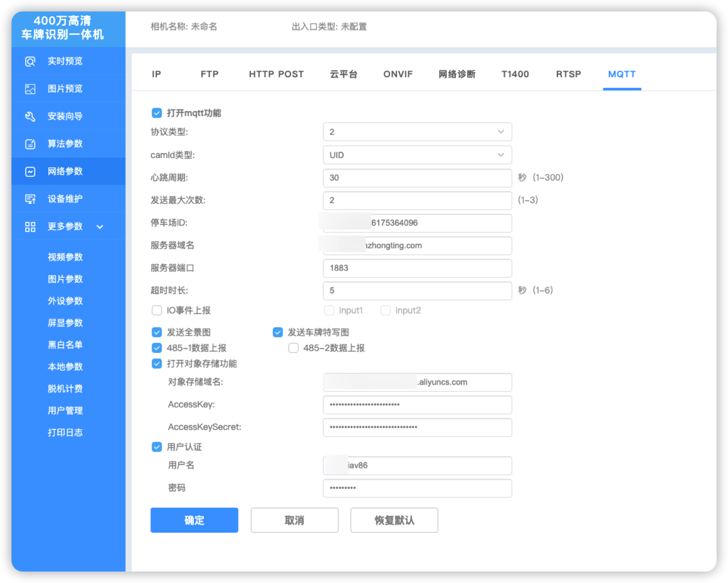Open the 协议类型 dropdown

tap(417, 132)
